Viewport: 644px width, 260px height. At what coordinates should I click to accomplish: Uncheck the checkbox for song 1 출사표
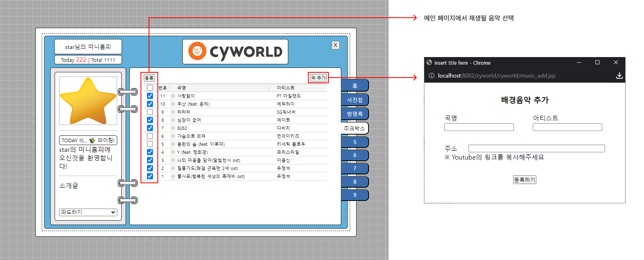click(x=150, y=176)
